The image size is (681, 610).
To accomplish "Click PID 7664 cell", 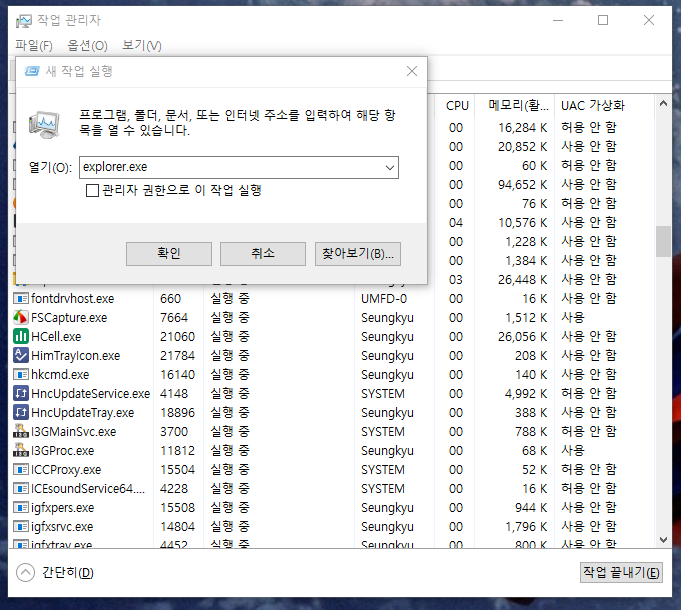I will tap(174, 318).
